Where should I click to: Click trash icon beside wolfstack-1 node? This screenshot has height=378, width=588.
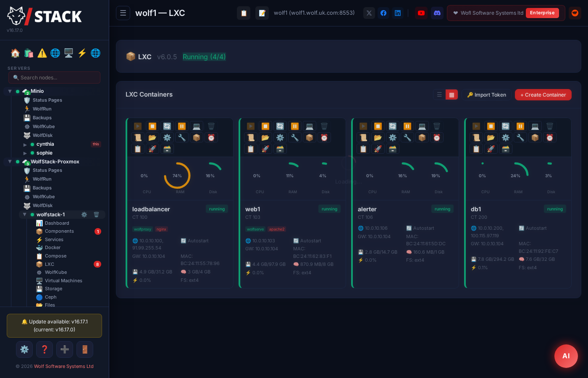tap(96, 215)
